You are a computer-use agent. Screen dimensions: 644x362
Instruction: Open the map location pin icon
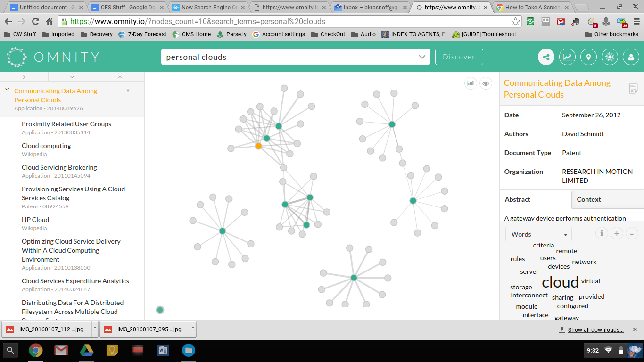point(588,57)
